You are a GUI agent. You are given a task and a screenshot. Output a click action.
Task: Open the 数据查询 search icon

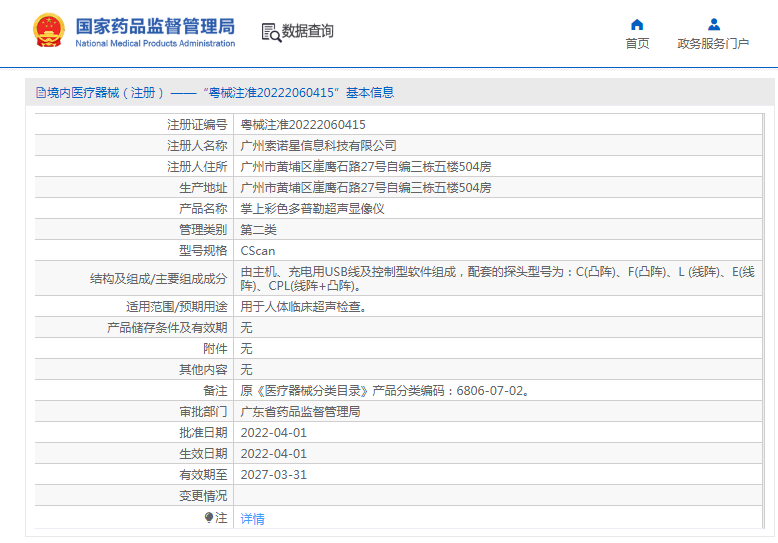click(x=271, y=32)
